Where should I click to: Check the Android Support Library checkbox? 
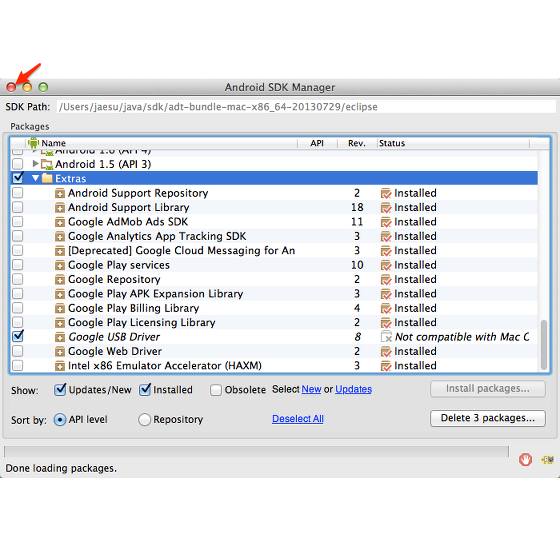point(18,207)
